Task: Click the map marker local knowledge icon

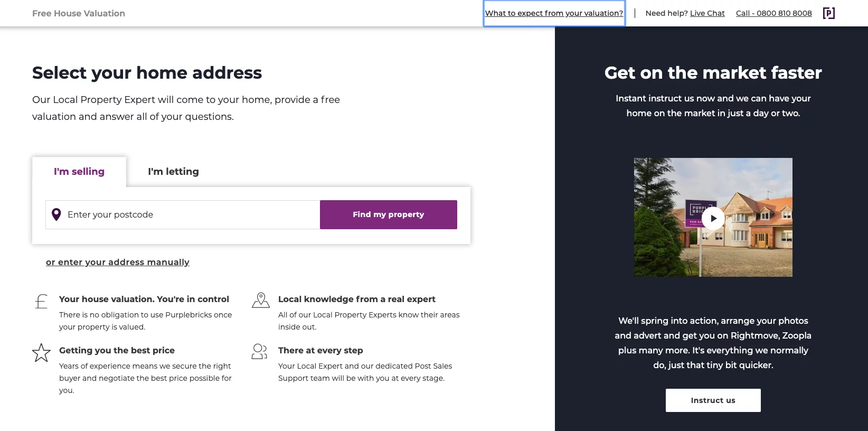Action: 261,300
